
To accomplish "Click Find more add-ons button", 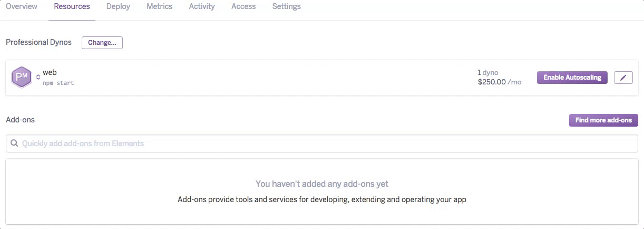I will tap(603, 120).
